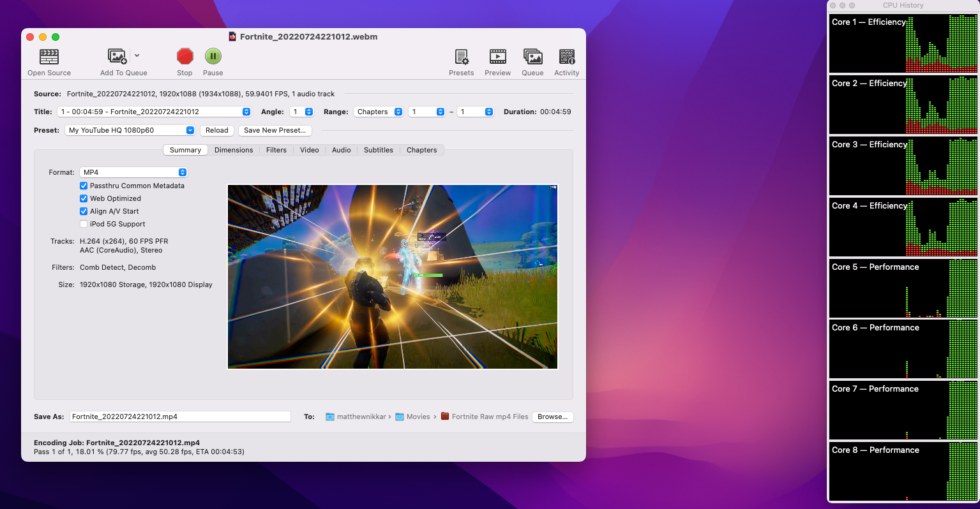Open the starting chapter dropdown
Screen dimensions: 980x509
click(x=427, y=112)
